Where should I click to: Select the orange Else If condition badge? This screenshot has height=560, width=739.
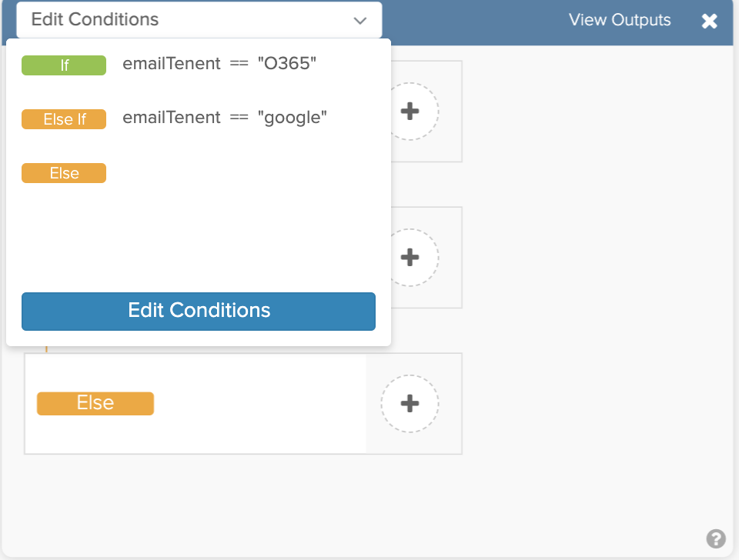(x=64, y=118)
